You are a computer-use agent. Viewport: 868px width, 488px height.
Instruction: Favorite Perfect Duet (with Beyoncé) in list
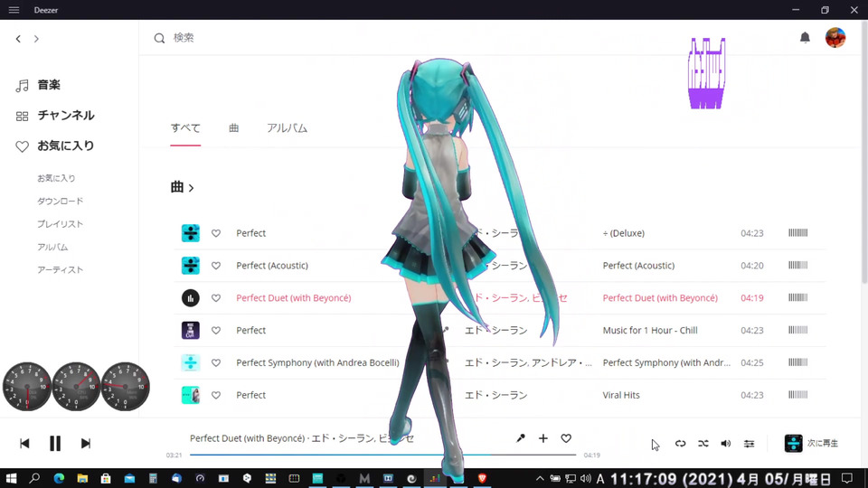click(216, 298)
